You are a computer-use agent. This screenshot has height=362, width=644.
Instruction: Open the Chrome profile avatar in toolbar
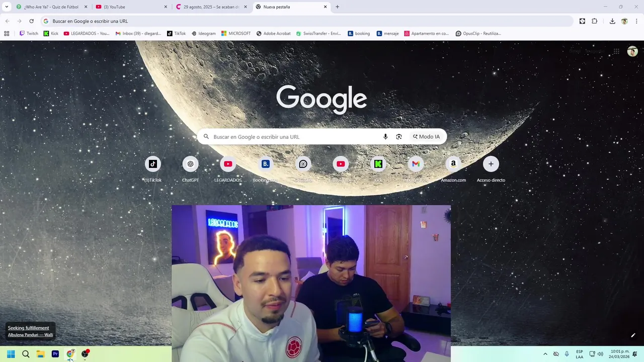[x=624, y=21]
